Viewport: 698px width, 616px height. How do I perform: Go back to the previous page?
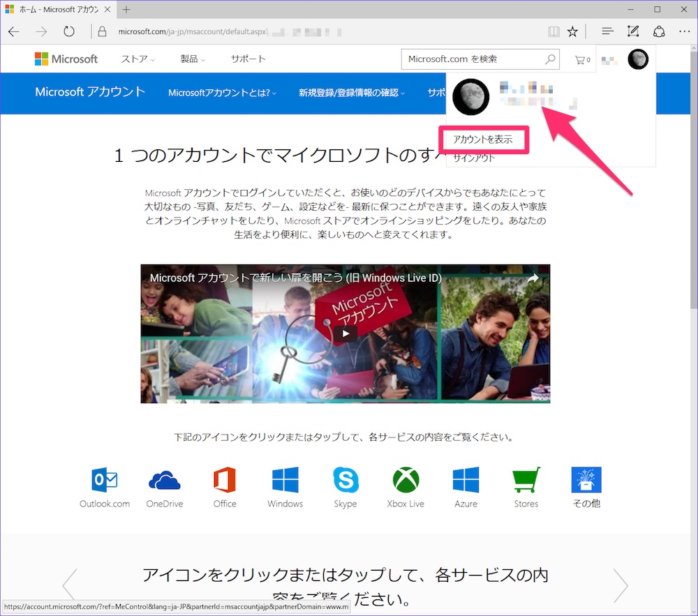click(14, 31)
